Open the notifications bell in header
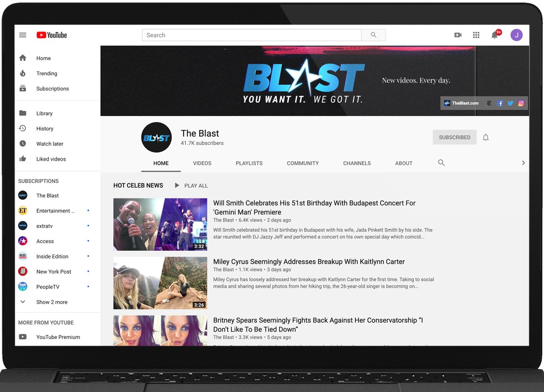Image resolution: width=544 pixels, height=392 pixels. tap(495, 35)
